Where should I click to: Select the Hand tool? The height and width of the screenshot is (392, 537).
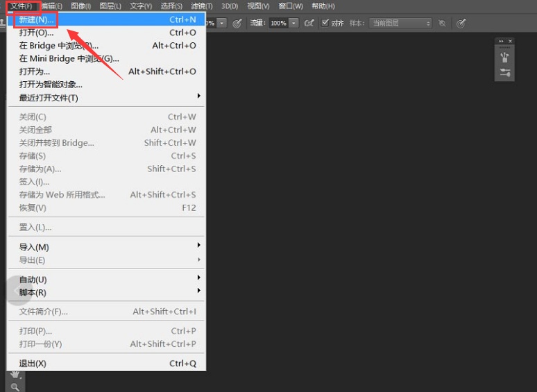[x=15, y=375]
